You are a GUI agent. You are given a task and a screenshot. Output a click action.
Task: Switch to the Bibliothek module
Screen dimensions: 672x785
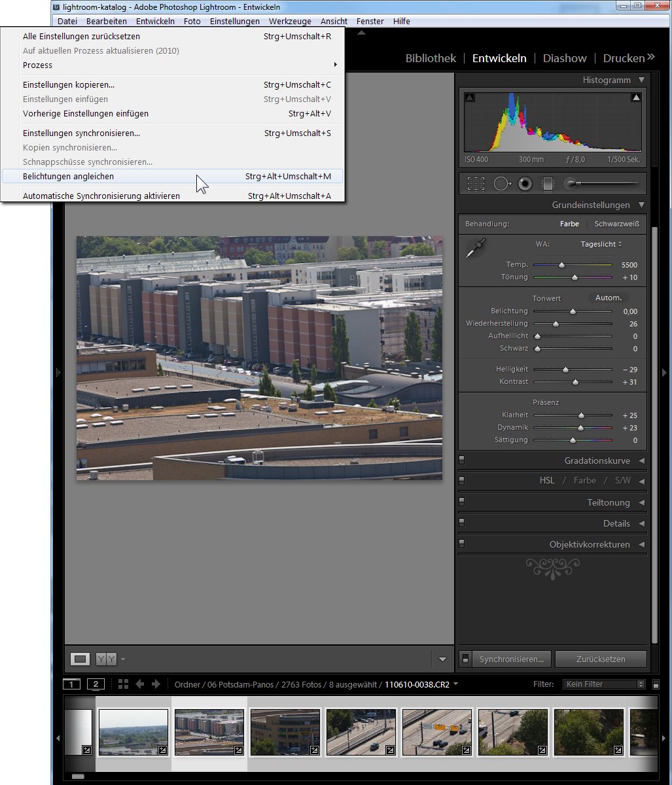click(x=431, y=58)
